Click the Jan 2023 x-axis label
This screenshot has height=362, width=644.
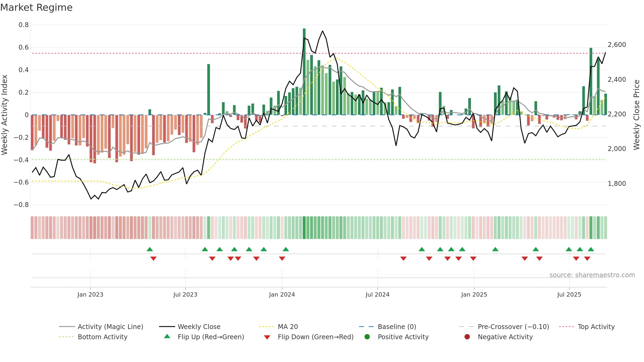(90, 295)
